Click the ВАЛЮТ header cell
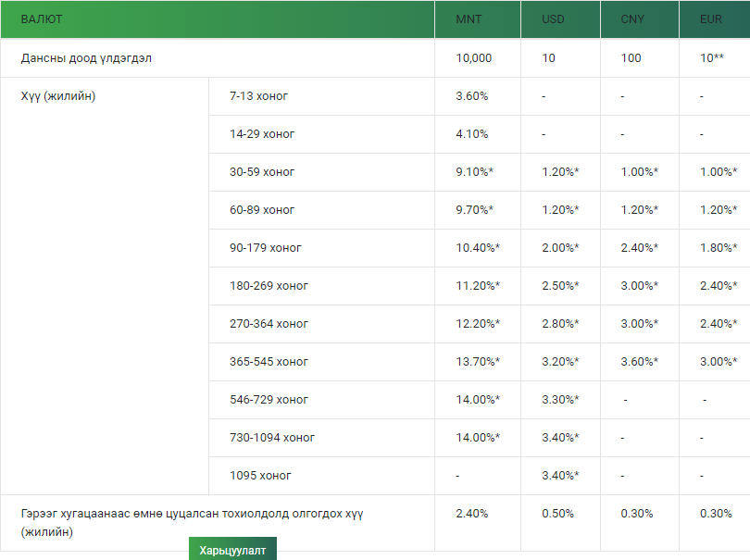Image resolution: width=750 pixels, height=560 pixels. click(218, 19)
